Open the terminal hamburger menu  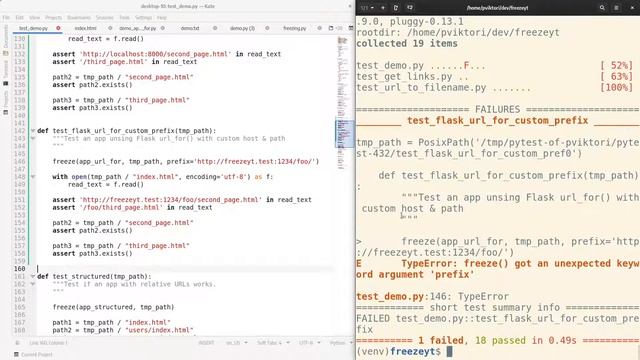click(x=616, y=7)
